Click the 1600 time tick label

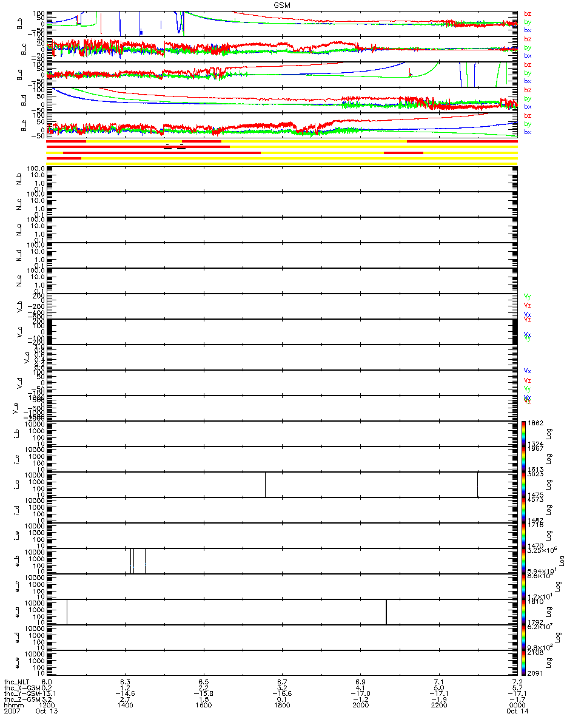pos(204,706)
